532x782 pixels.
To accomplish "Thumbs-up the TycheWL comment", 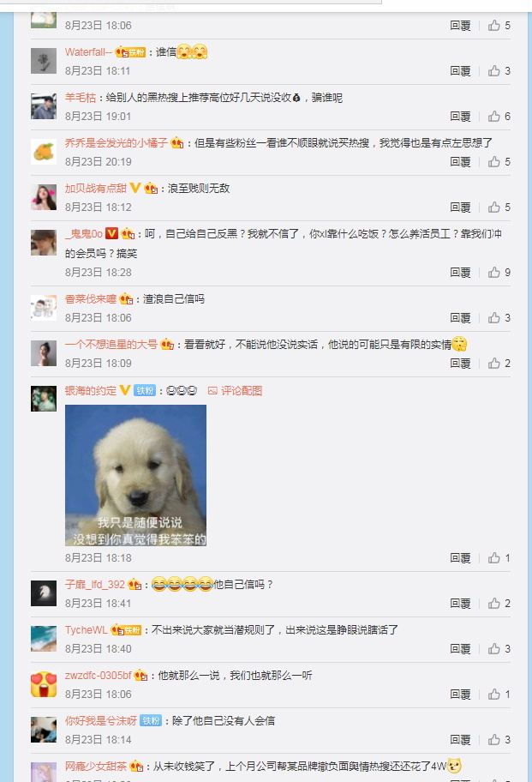I will tap(499, 649).
